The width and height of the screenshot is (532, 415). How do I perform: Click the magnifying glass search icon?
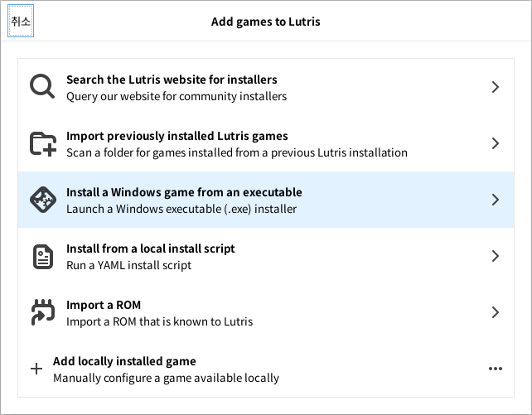(42, 86)
